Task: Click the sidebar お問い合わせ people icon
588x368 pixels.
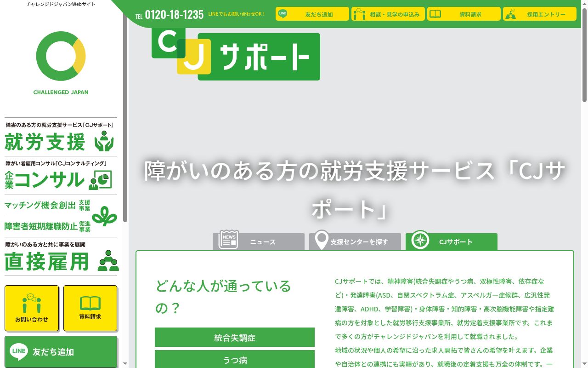Action: tap(32, 304)
